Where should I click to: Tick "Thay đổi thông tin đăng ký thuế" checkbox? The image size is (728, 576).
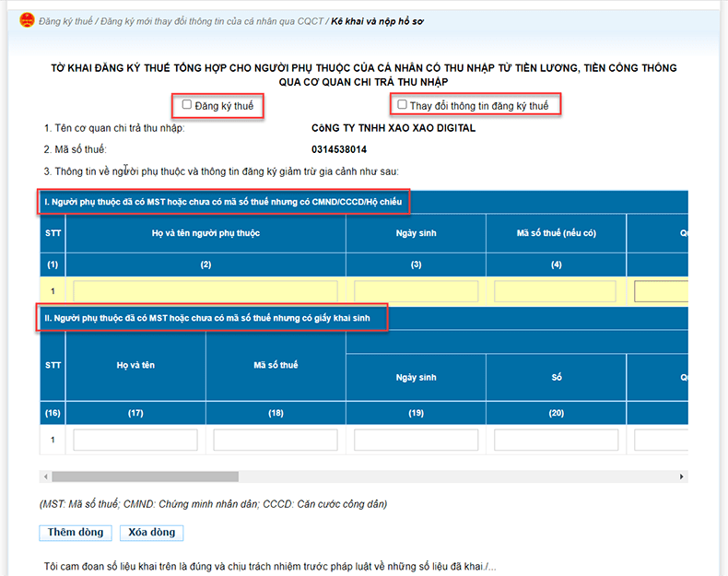[402, 105]
